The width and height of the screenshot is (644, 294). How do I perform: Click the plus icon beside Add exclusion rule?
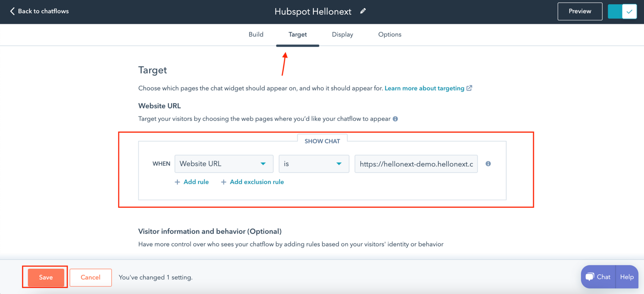pyautogui.click(x=223, y=182)
